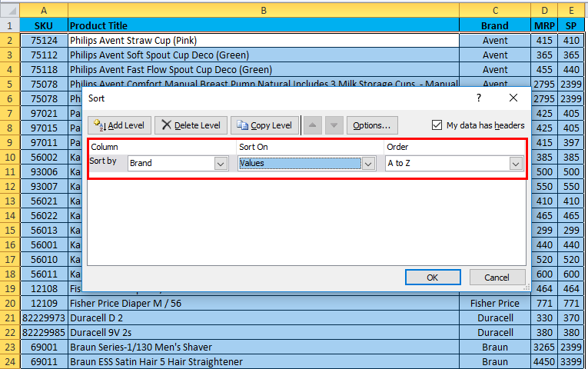
Task: Select column B header
Action: (x=264, y=11)
